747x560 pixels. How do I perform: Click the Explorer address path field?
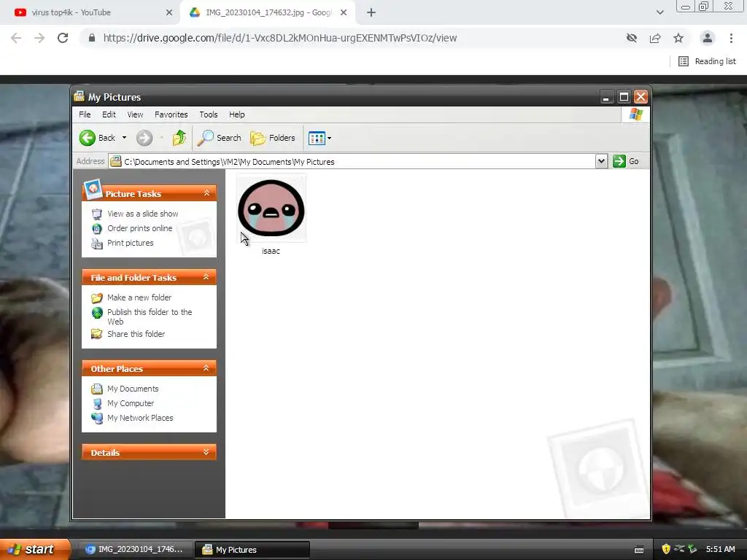point(352,161)
